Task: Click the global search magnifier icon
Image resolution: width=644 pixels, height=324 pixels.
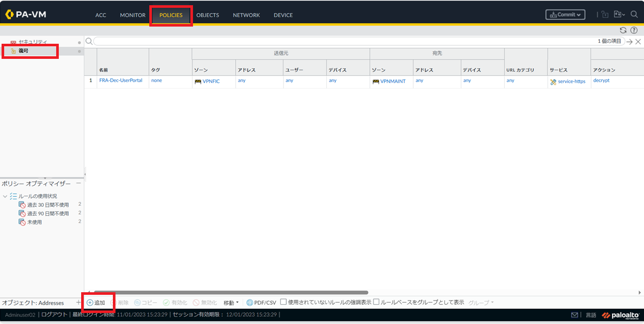Action: pos(634,15)
